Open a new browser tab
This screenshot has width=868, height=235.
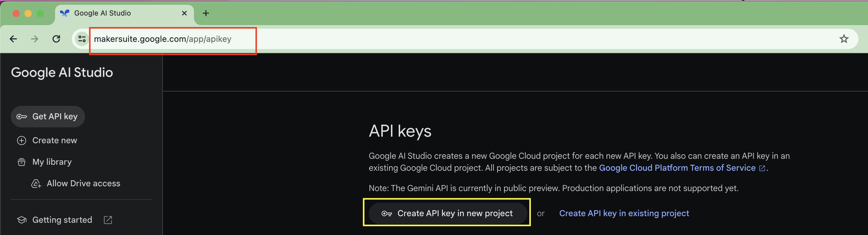pos(206,13)
